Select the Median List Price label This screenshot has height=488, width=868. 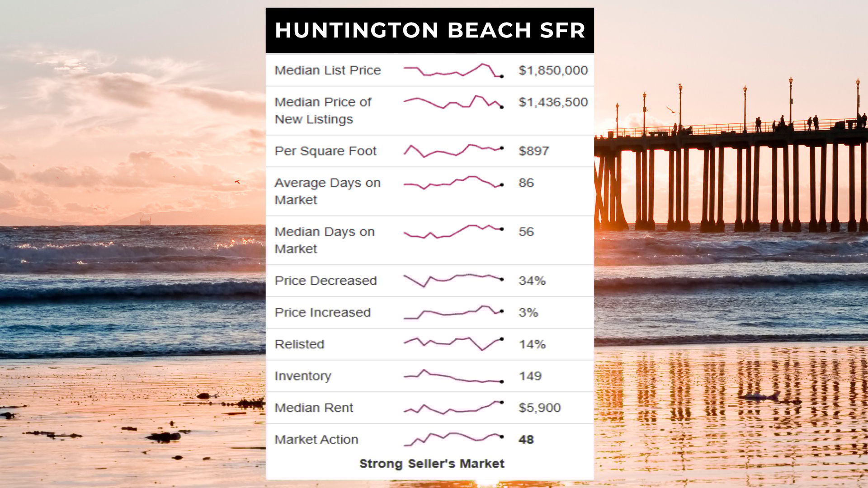328,70
